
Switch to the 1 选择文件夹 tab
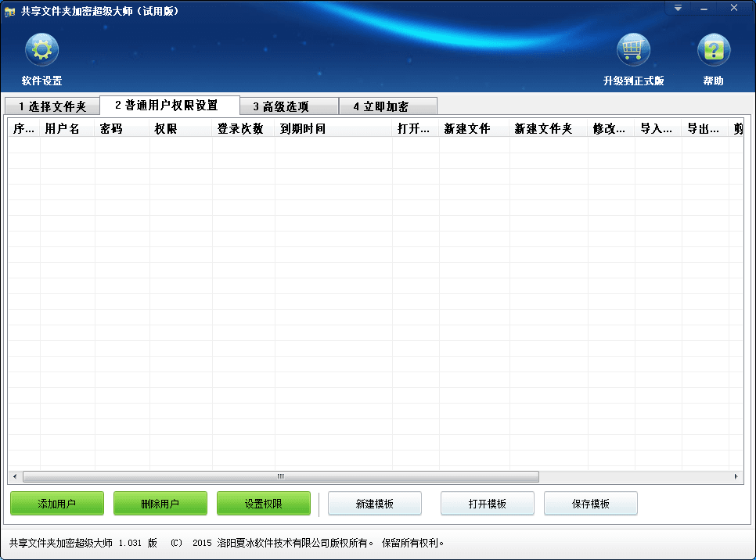(x=52, y=106)
